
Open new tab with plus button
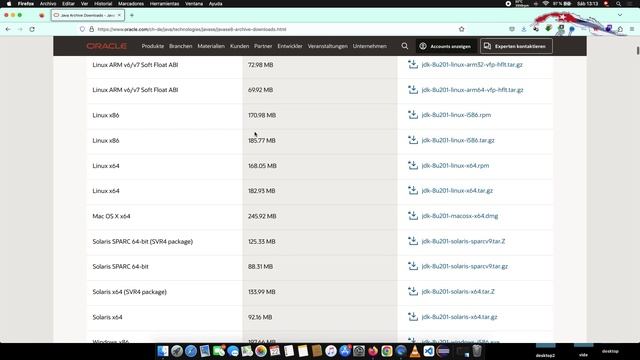coord(132,15)
